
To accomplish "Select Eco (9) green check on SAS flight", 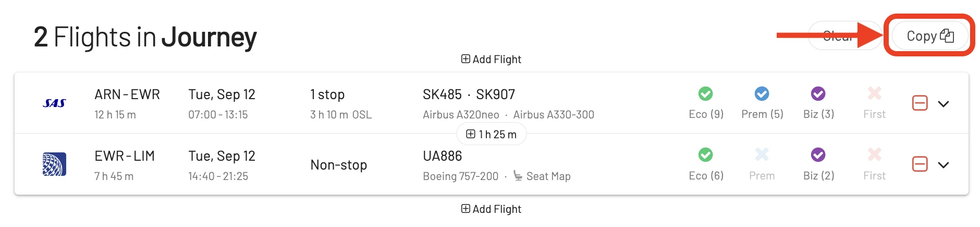I will [x=706, y=94].
